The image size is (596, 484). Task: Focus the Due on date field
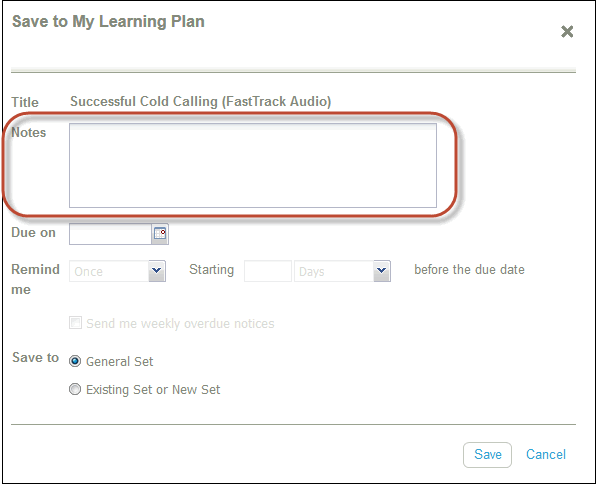click(110, 234)
